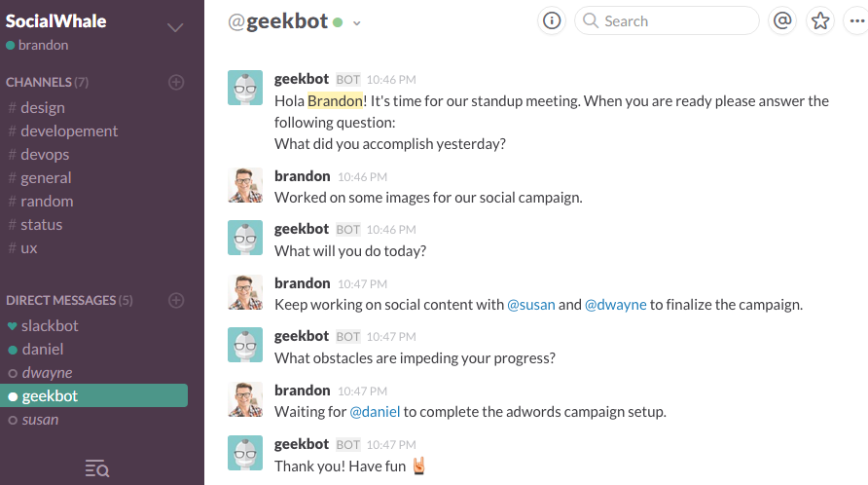The width and height of the screenshot is (868, 485).
Task: Click the @susan mention link
Action: 531,304
